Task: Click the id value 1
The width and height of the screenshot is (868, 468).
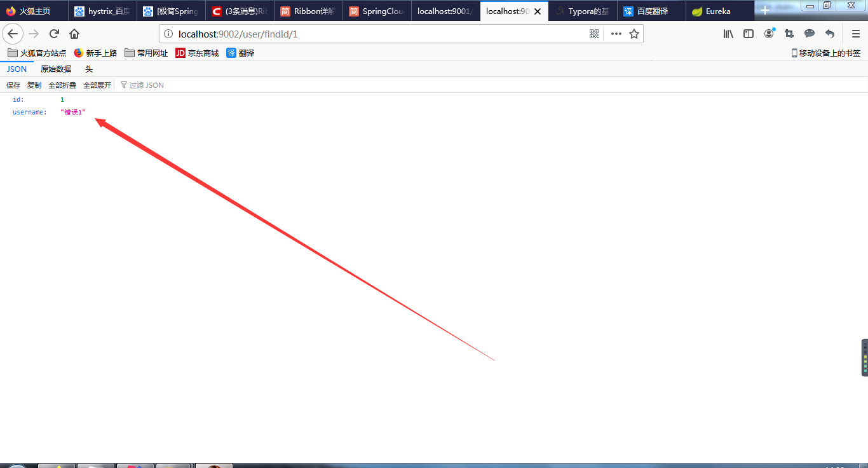Action: pos(62,100)
